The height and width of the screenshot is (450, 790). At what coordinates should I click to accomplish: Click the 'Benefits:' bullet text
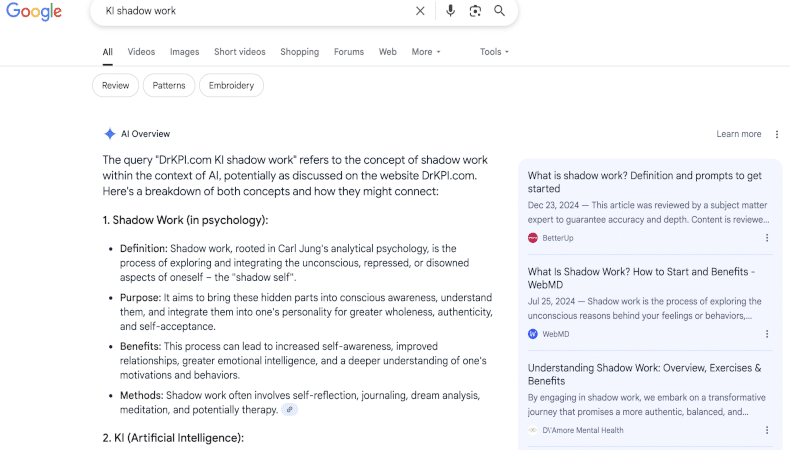tap(141, 346)
